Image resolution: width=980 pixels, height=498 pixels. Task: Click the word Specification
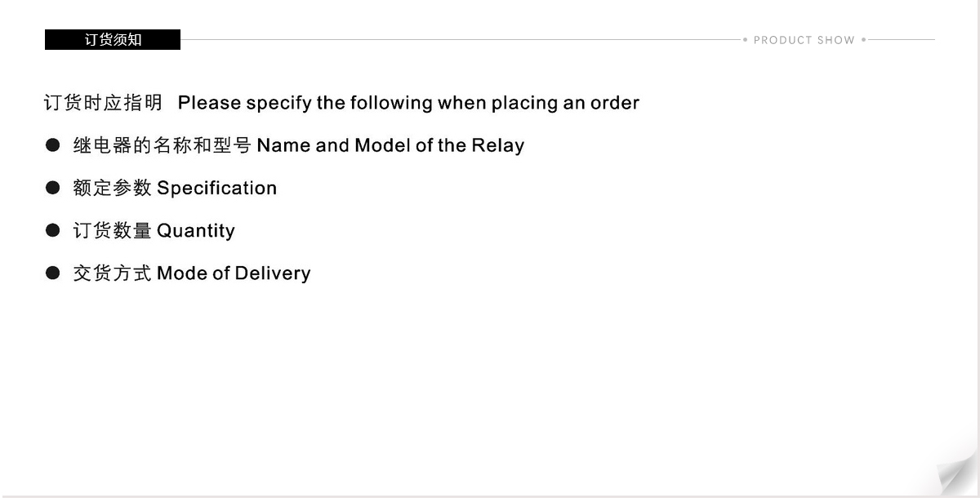pyautogui.click(x=216, y=189)
